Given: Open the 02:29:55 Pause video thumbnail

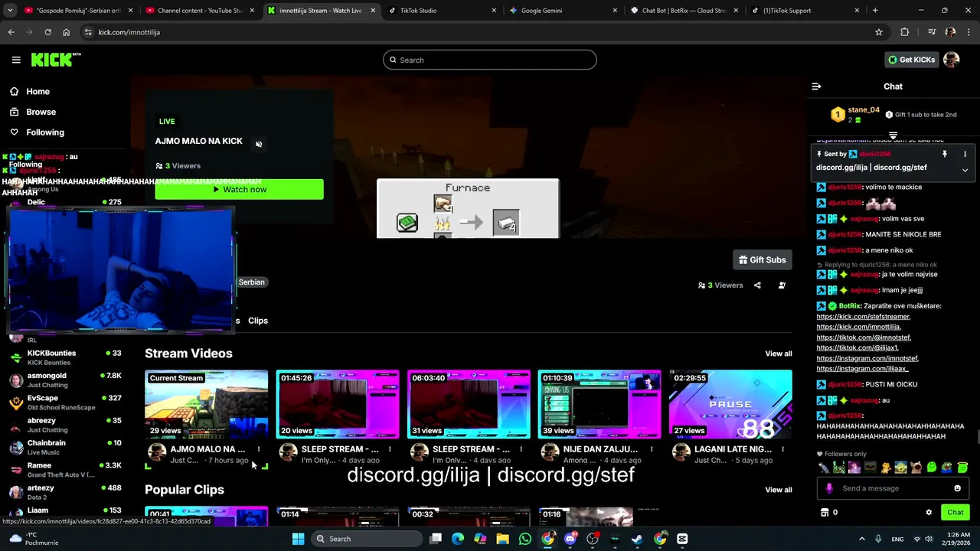Looking at the screenshot, I should (730, 404).
